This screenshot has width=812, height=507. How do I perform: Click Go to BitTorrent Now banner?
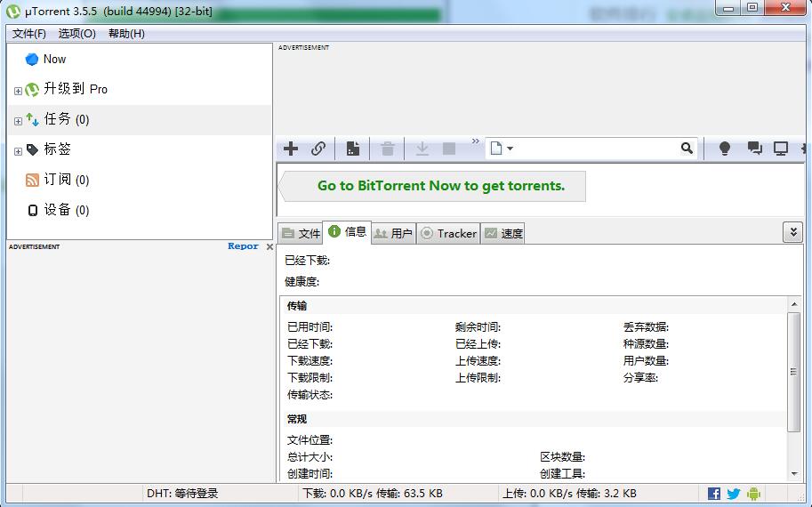tap(440, 186)
